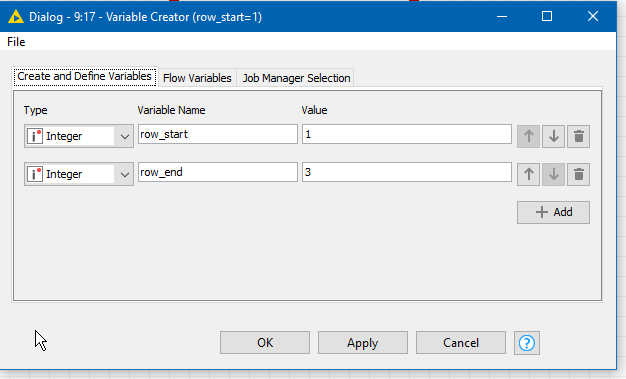Apply the variable settings
The width and height of the screenshot is (626, 379).
[363, 343]
